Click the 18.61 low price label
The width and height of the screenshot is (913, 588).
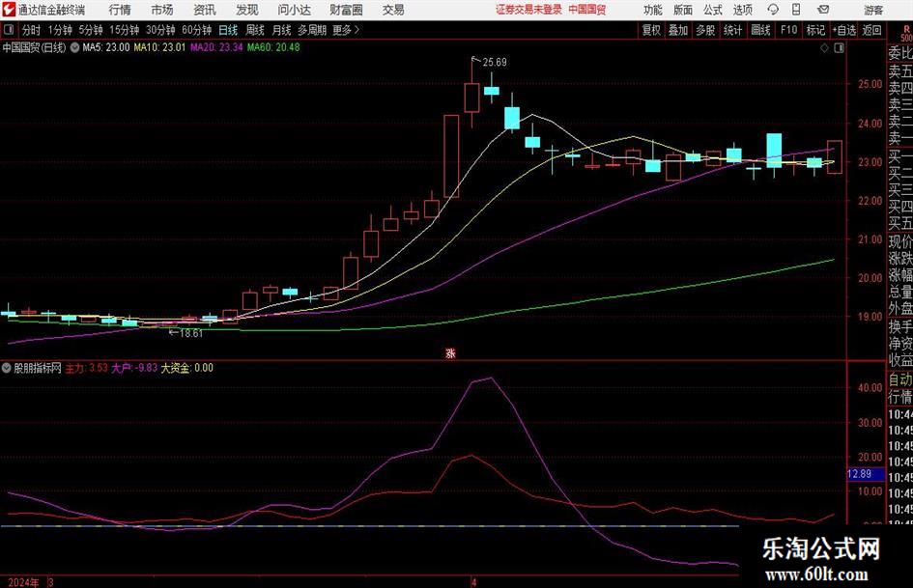191,334
